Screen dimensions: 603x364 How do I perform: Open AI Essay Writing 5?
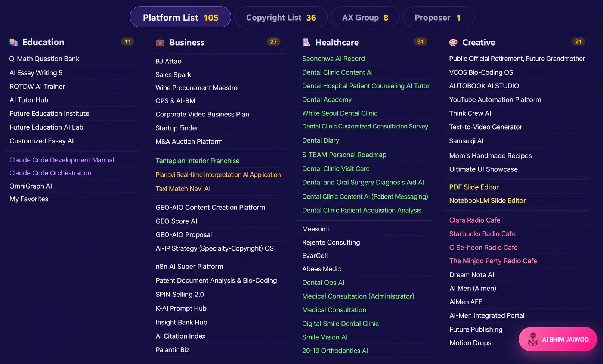tap(36, 73)
